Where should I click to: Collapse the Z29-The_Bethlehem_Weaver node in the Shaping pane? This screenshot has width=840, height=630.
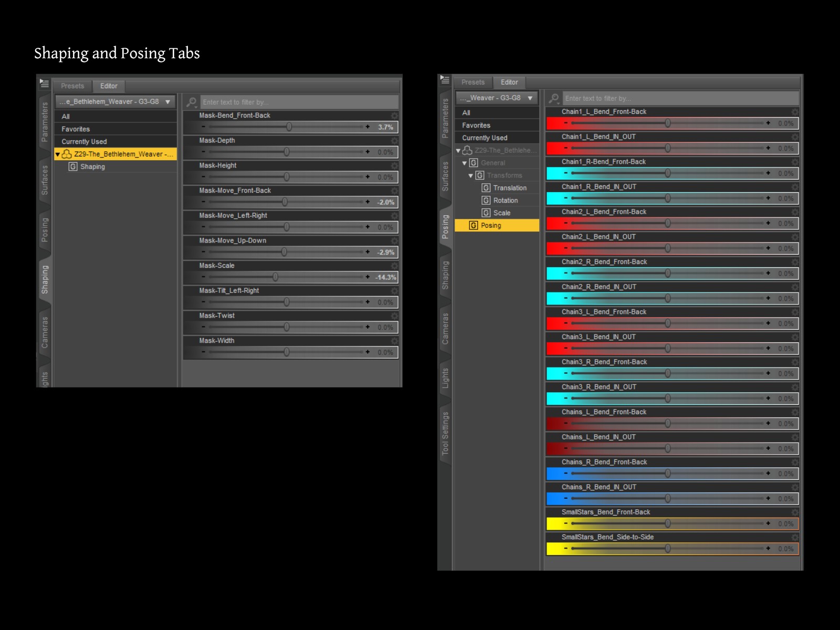coord(58,154)
